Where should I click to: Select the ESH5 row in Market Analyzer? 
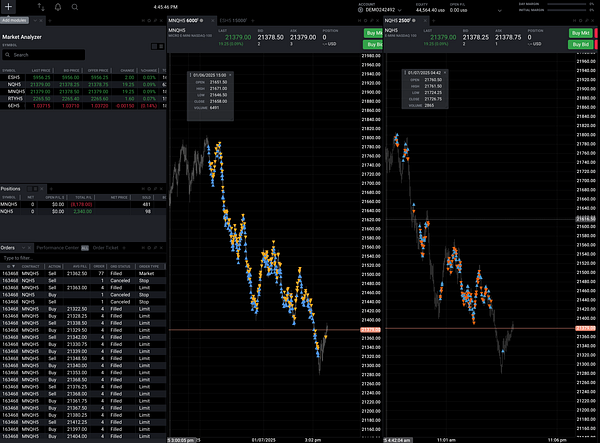83,77
